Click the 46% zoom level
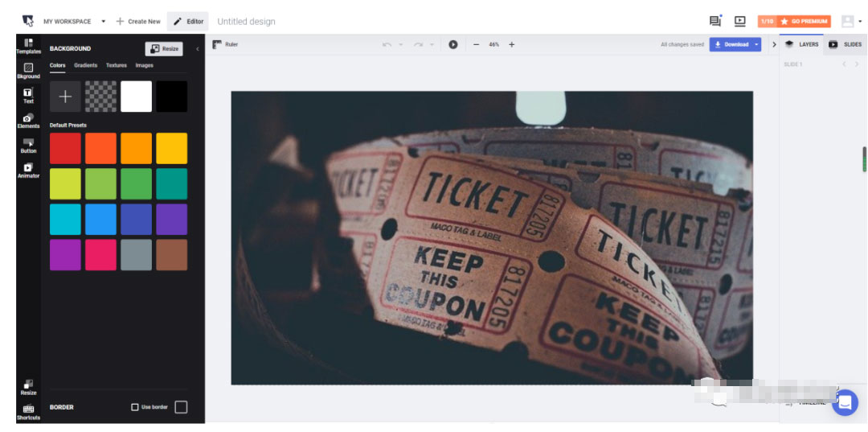 click(x=493, y=44)
